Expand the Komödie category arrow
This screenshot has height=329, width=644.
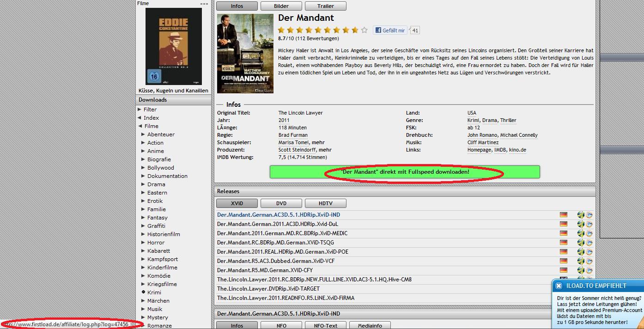[x=143, y=276]
